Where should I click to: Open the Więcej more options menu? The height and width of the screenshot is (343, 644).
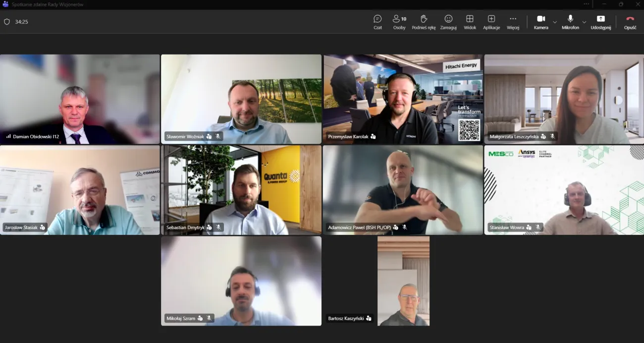[513, 22]
